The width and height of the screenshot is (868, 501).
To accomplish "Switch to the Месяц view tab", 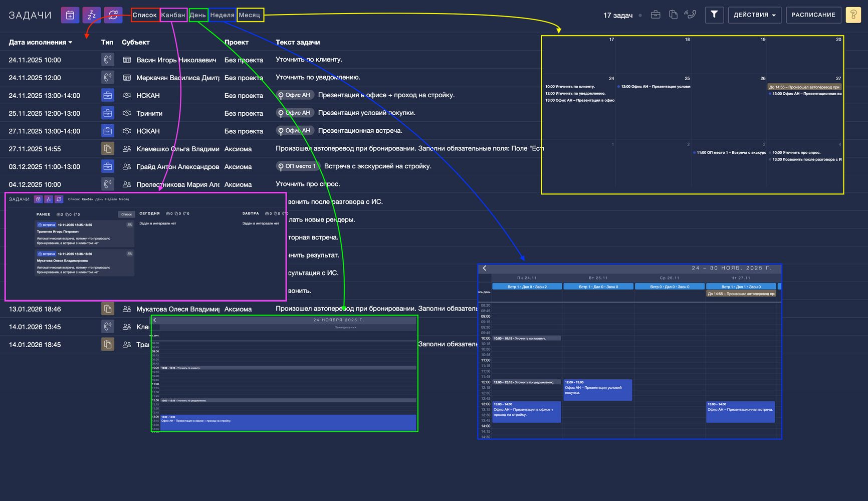I will (x=250, y=15).
